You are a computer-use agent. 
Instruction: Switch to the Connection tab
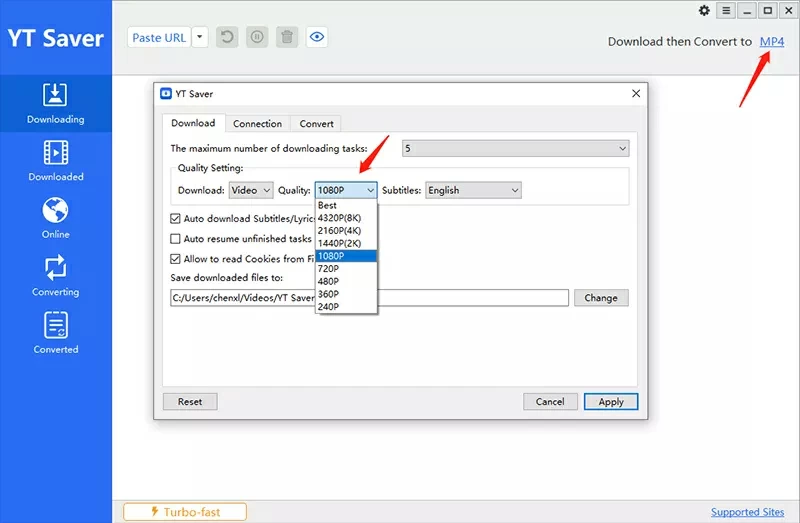tap(257, 124)
